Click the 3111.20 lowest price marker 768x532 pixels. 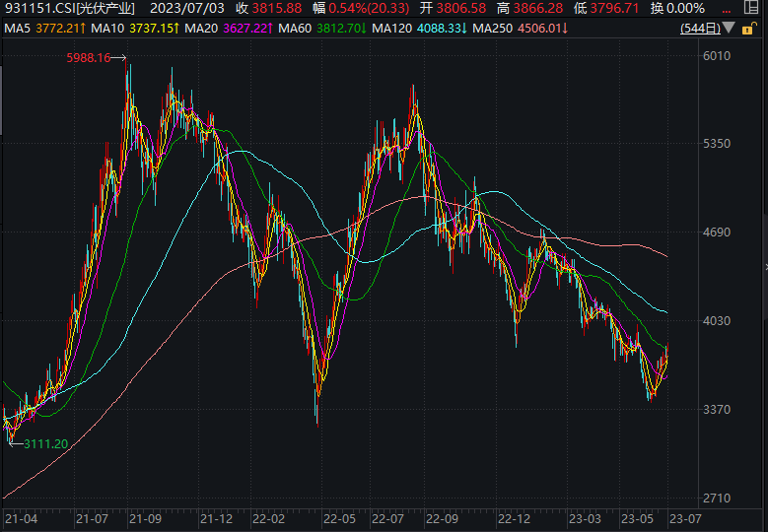click(x=45, y=444)
